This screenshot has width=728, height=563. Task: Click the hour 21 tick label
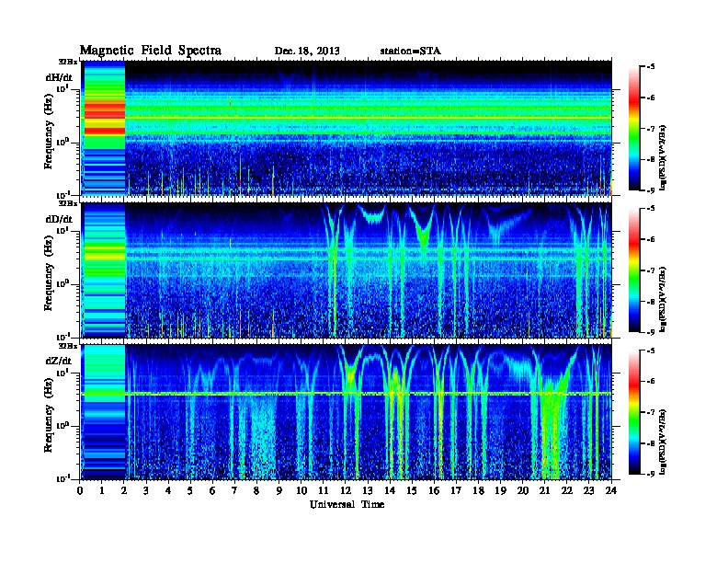(x=544, y=490)
